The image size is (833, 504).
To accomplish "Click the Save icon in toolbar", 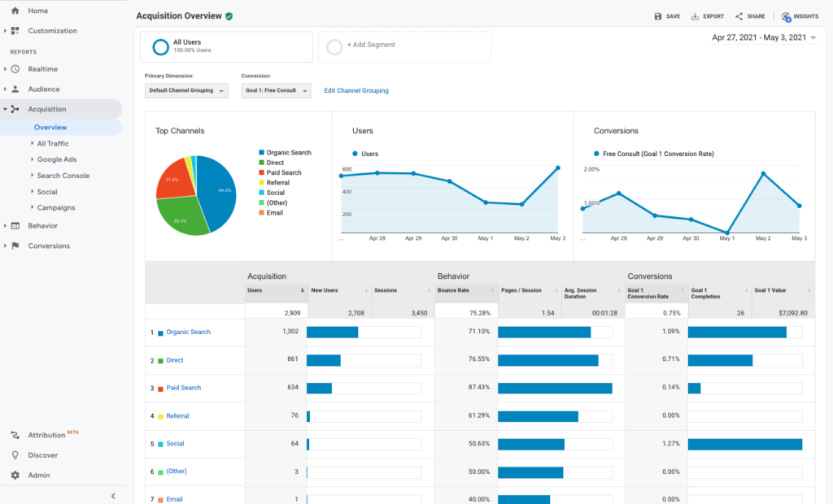I will [658, 16].
